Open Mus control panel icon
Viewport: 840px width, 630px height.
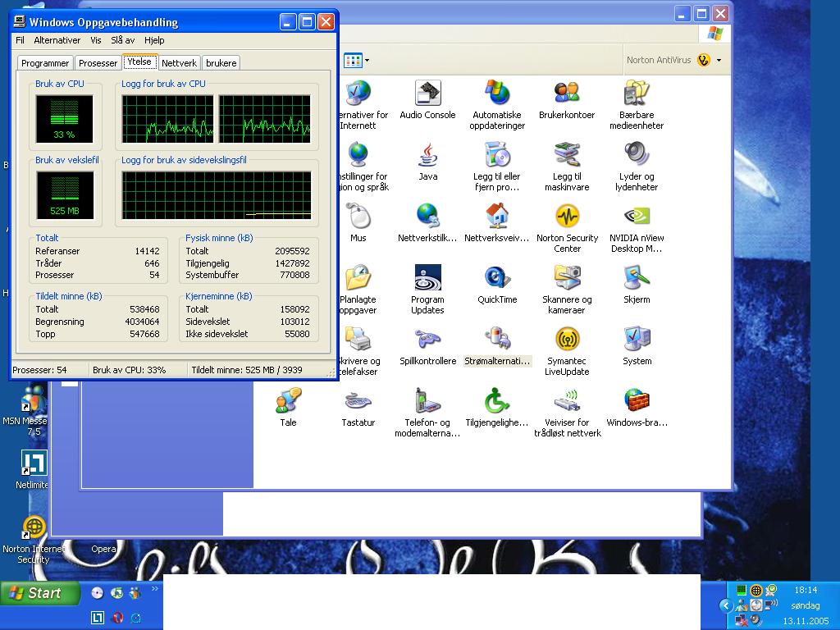tap(358, 223)
